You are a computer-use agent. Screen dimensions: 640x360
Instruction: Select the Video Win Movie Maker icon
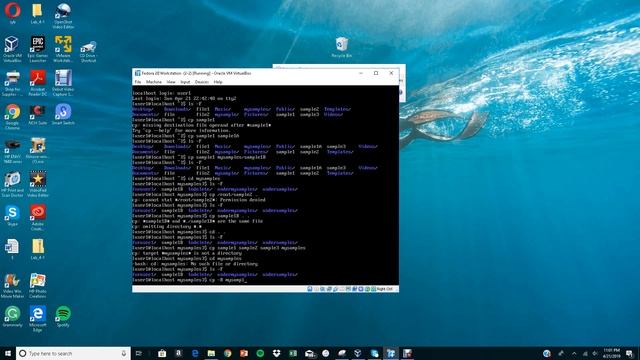pyautogui.click(x=12, y=286)
